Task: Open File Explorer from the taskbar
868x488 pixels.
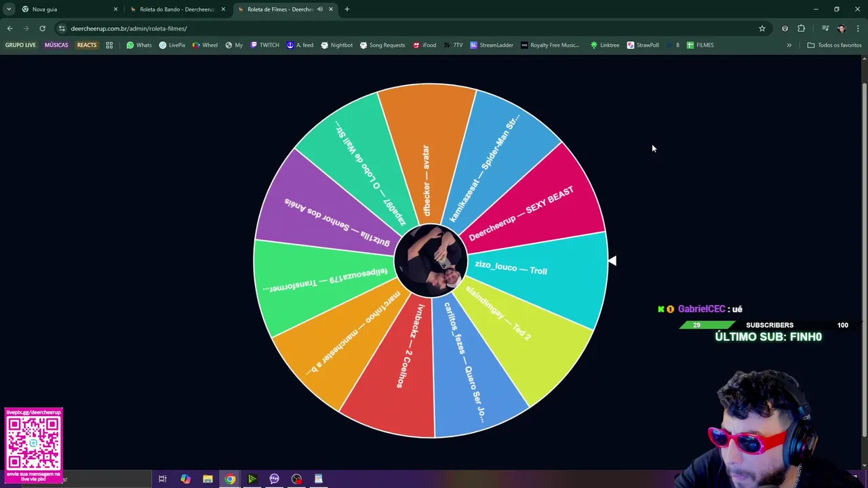Action: (x=208, y=479)
